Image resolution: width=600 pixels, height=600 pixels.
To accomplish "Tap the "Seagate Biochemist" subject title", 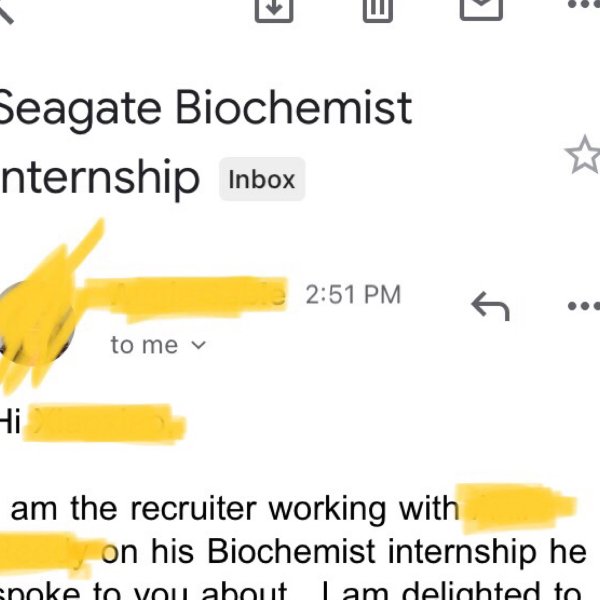I will click(x=205, y=109).
